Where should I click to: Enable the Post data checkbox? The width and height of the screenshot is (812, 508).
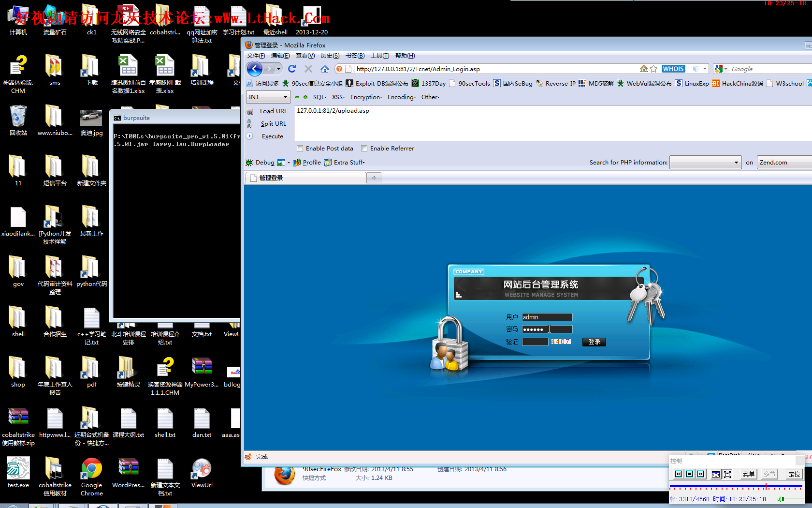click(x=300, y=149)
